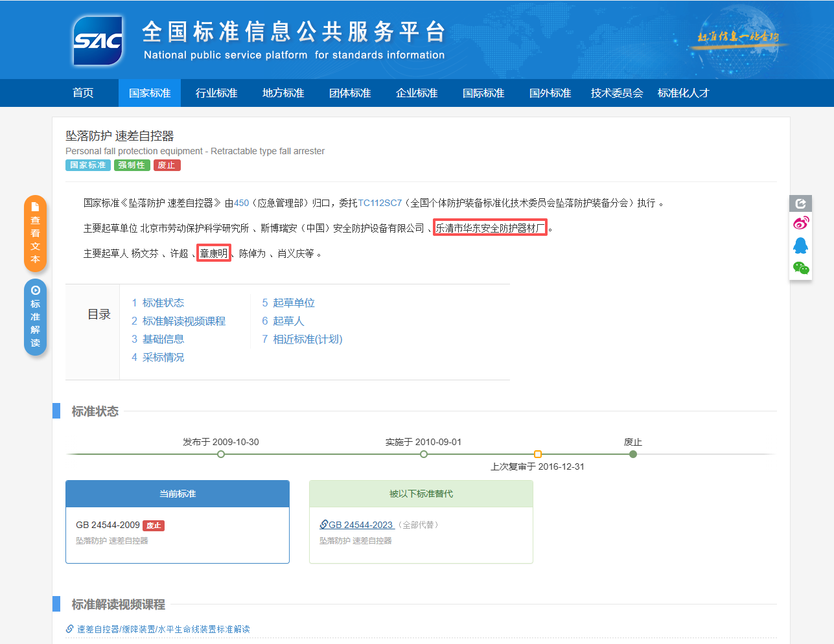The image size is (834, 644).
Task: Go to 国际标准 menu item
Action: click(x=483, y=93)
